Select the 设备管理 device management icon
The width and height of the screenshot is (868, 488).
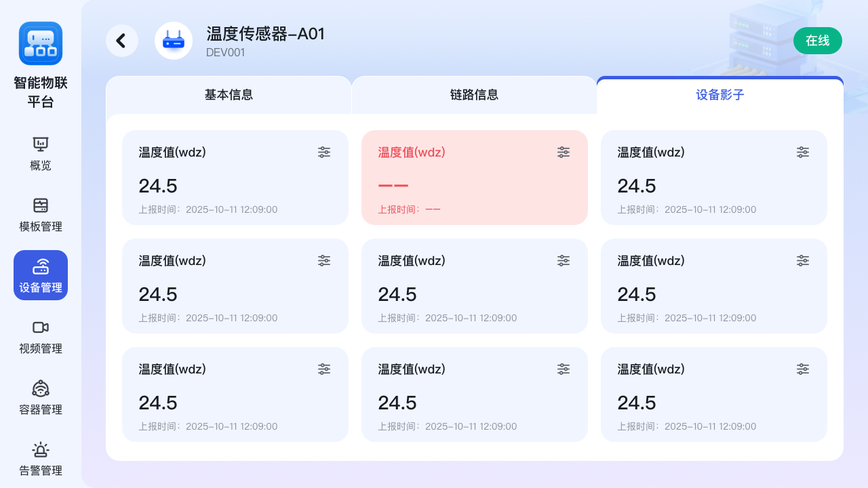[x=40, y=267]
